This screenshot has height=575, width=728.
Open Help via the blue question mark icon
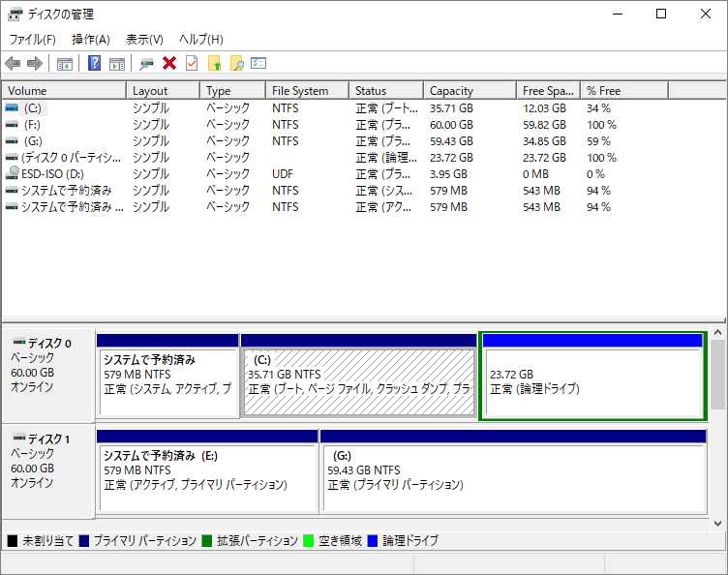pos(95,64)
